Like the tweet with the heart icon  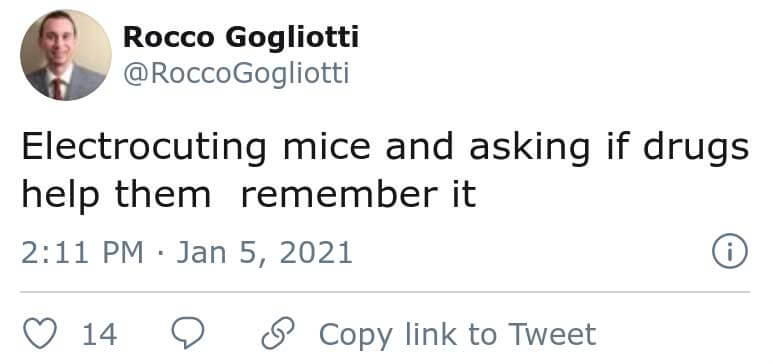[40, 334]
